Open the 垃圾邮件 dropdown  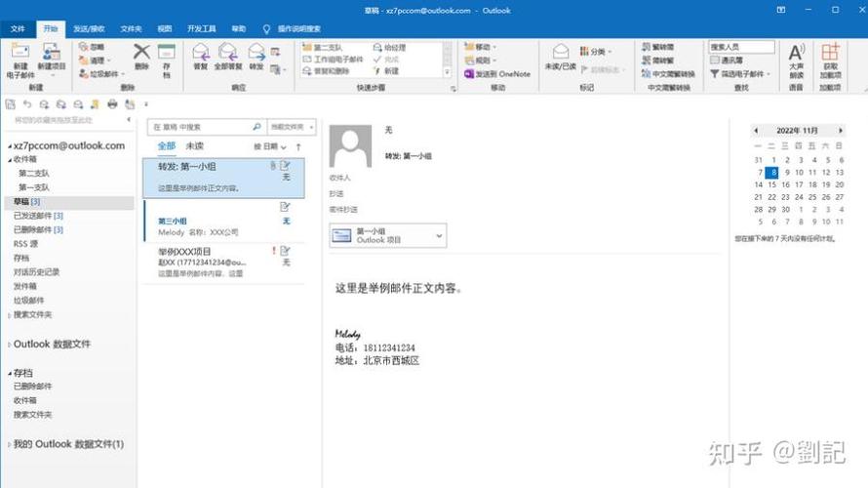point(101,73)
